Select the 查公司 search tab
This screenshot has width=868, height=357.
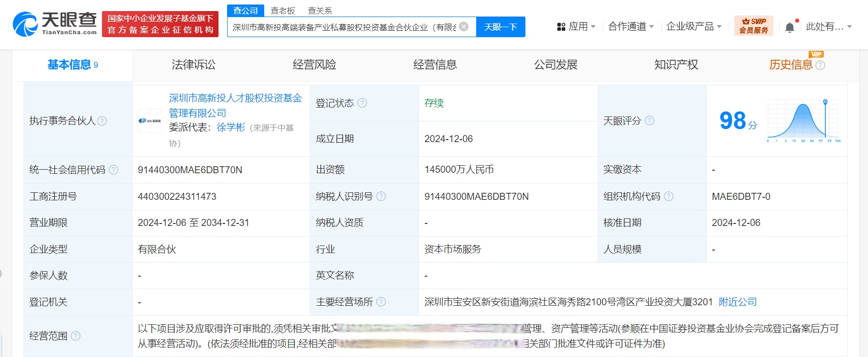(246, 11)
